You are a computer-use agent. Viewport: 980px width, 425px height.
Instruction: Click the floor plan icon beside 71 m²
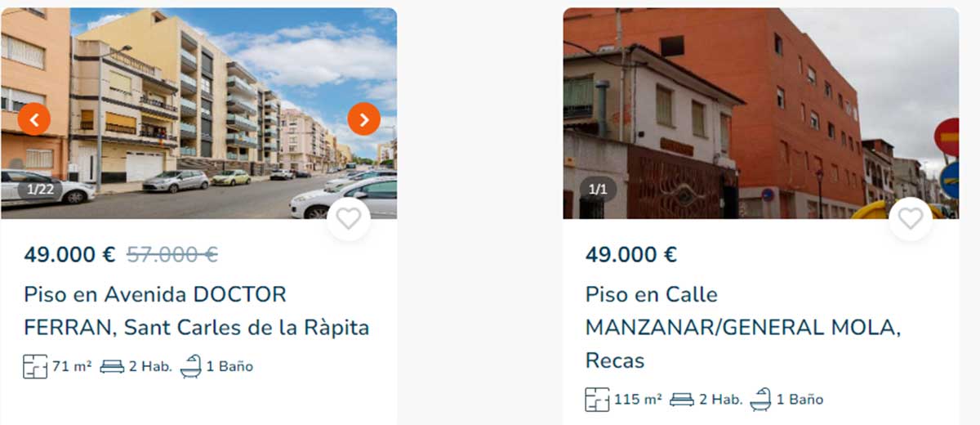coord(35,366)
